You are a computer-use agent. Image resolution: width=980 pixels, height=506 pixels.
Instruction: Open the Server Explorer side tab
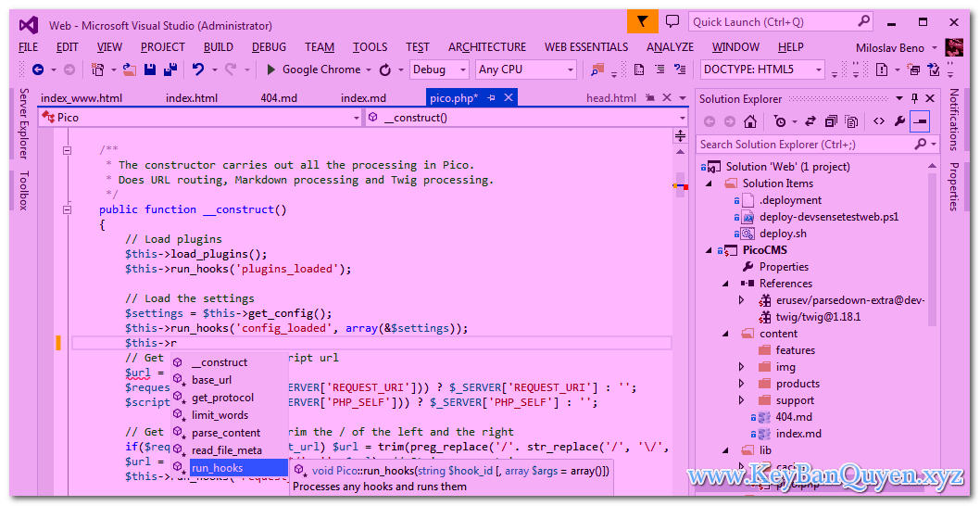pos(23,123)
